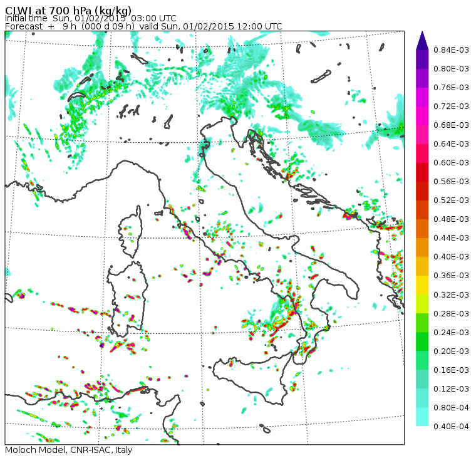Click the 0.36E-03 colorbar label
The width and height of the screenshot is (476, 458).
pos(451,276)
